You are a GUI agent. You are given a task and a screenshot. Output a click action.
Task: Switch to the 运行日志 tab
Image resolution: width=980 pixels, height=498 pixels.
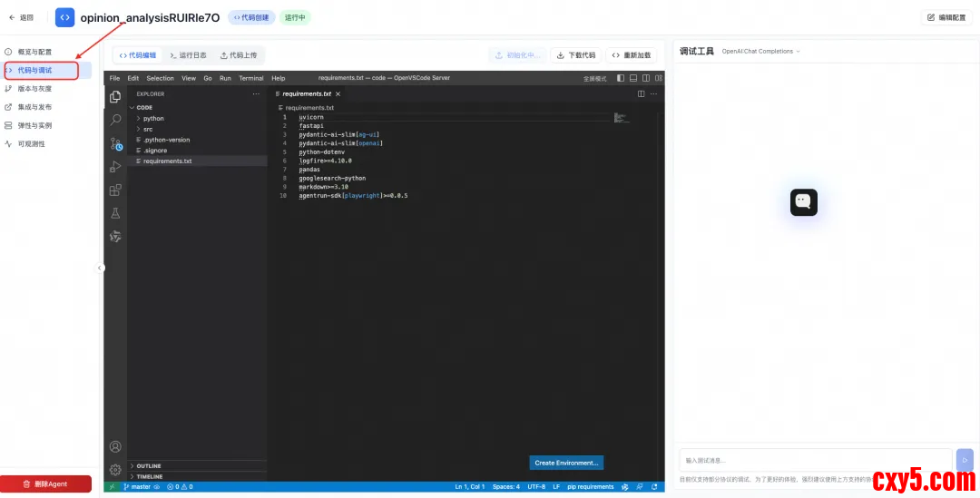point(188,55)
